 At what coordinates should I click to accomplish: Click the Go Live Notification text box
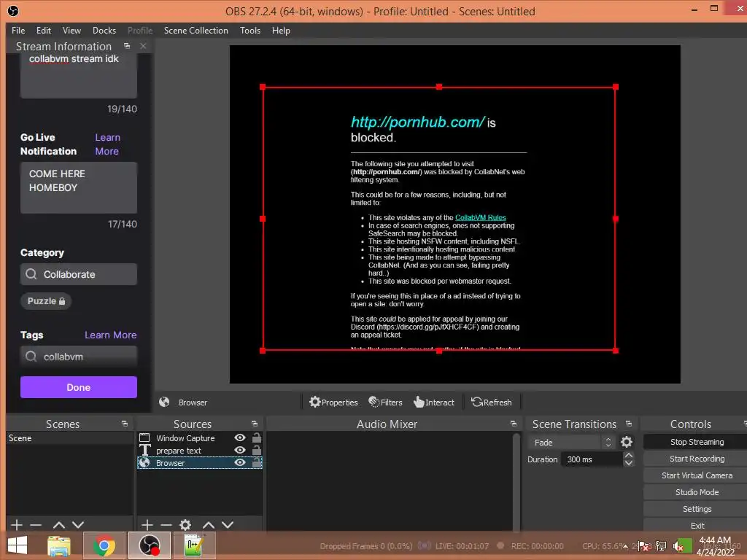coord(79,187)
